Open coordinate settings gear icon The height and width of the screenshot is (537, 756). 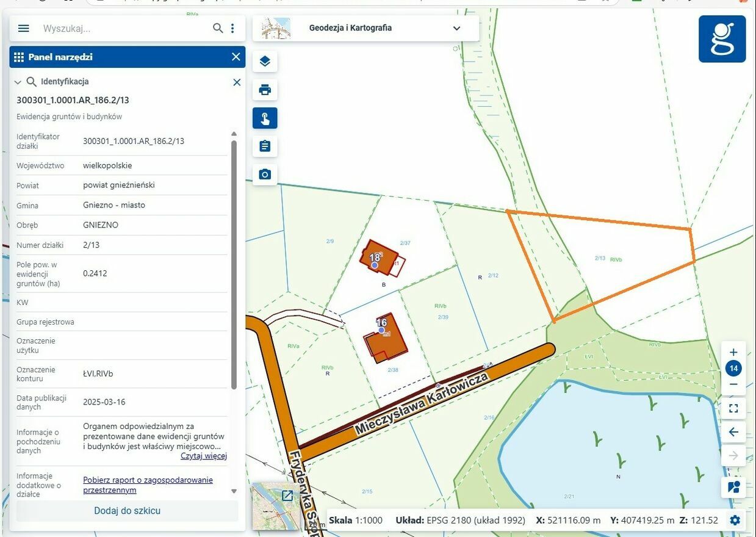point(735,521)
